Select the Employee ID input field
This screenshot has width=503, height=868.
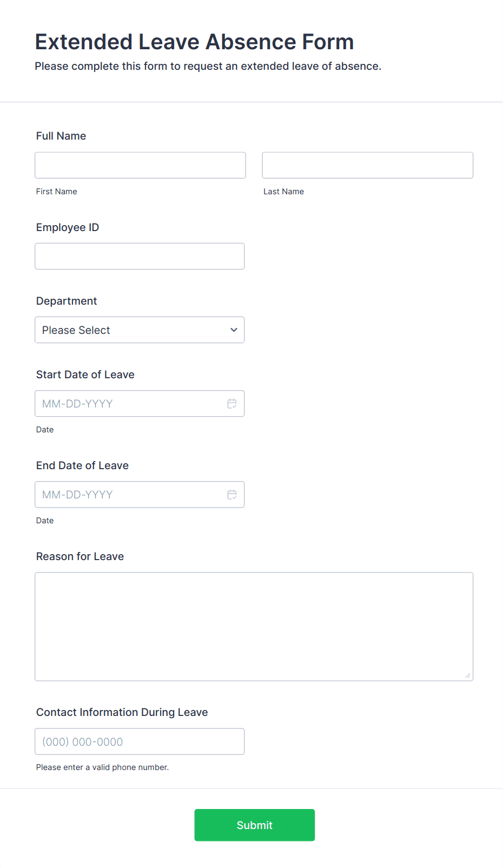coord(140,256)
